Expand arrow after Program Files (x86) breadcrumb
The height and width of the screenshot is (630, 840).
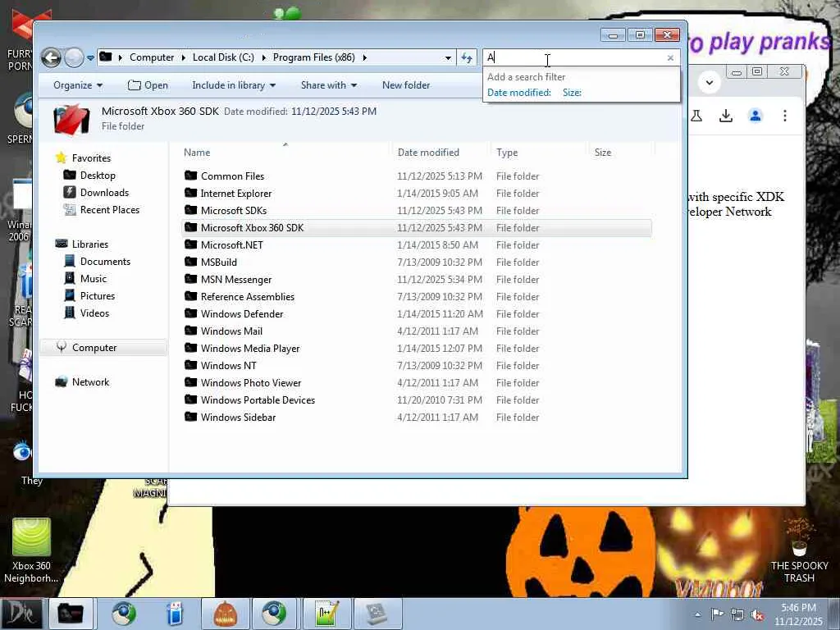click(x=365, y=58)
